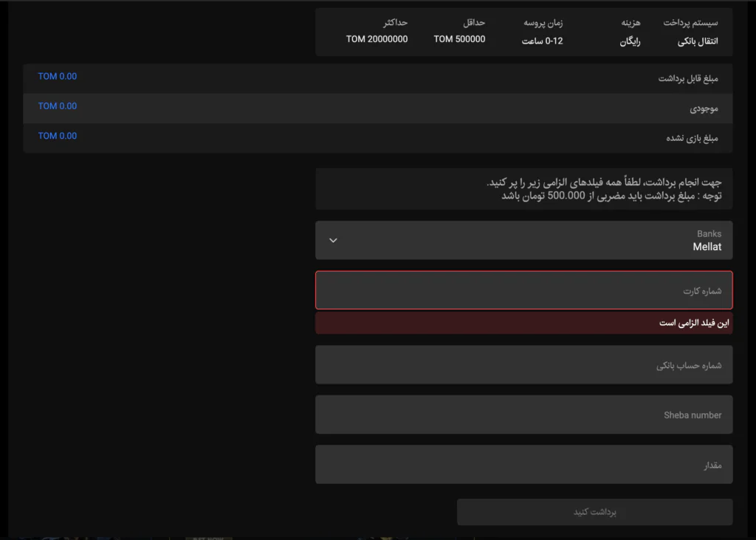Click the TOM 500000 minimum value

tap(459, 39)
